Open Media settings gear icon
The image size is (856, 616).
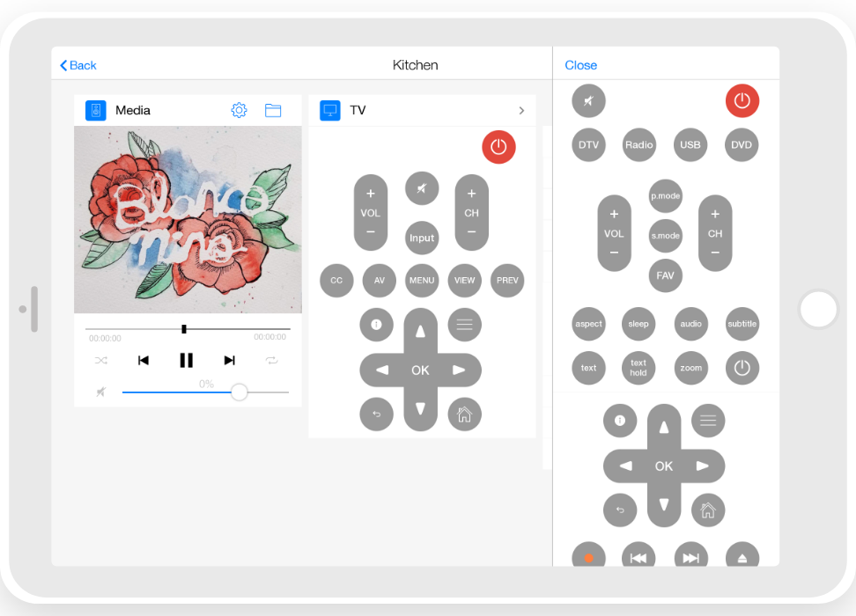tap(239, 110)
